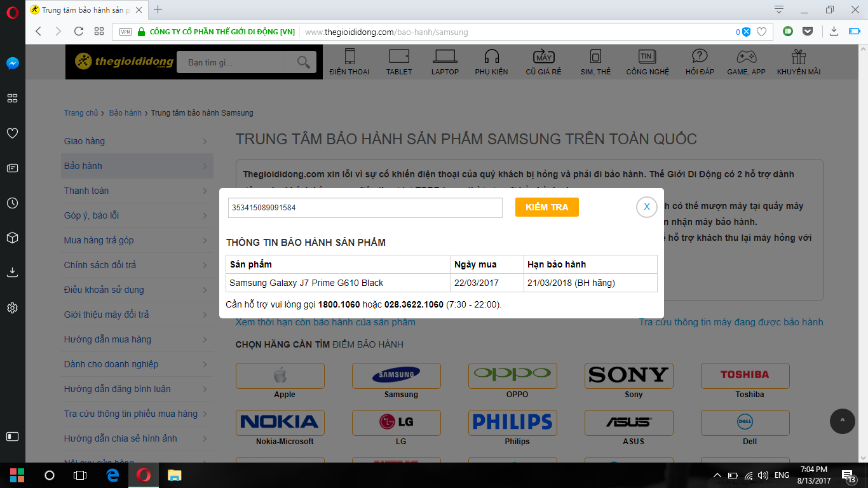This screenshot has width=868, height=488.
Task: Click Bảo hành breadcrumb link
Action: tap(125, 113)
